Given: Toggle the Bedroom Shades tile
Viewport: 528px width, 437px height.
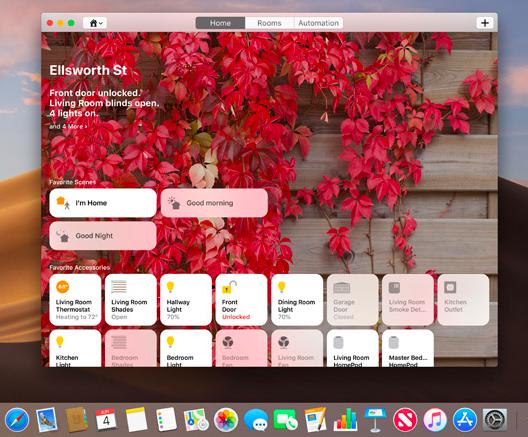Looking at the screenshot, I should click(x=131, y=348).
